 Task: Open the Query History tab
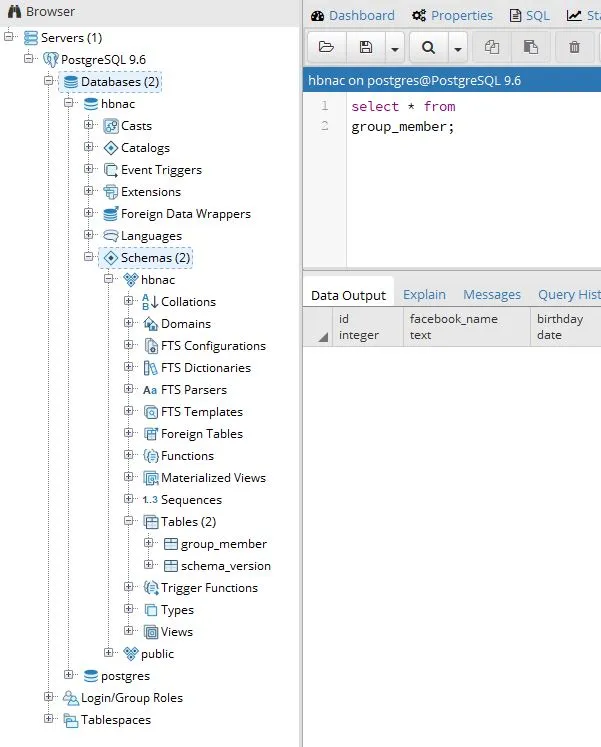[569, 294]
